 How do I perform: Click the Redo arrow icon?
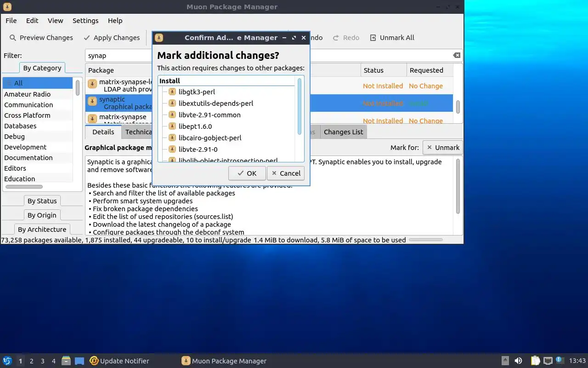point(336,38)
